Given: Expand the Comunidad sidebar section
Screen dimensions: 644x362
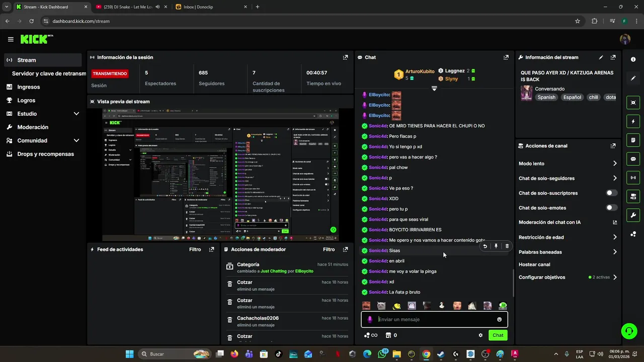Looking at the screenshot, I should point(76,141).
